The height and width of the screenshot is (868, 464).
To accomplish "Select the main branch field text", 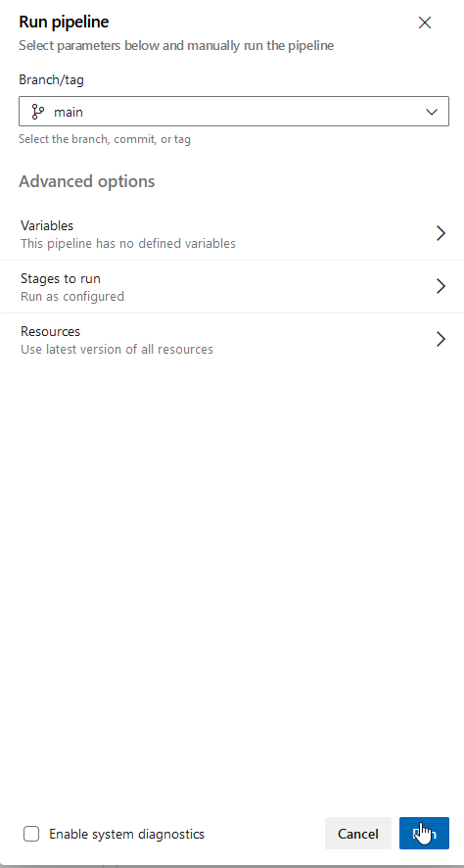I will point(69,112).
